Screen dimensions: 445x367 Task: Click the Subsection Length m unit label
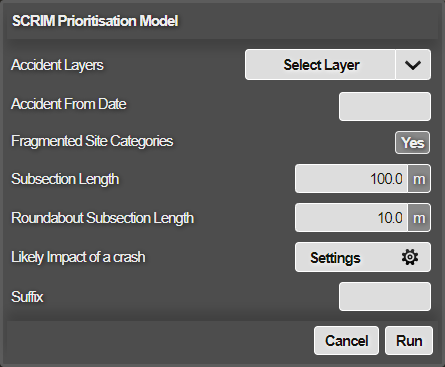(x=419, y=179)
